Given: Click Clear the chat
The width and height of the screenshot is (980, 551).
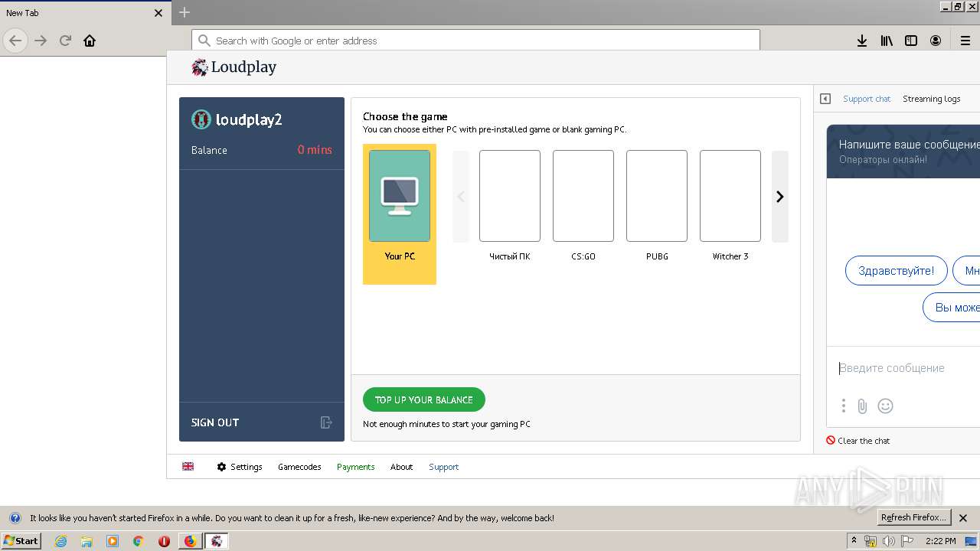Looking at the screenshot, I should point(858,441).
